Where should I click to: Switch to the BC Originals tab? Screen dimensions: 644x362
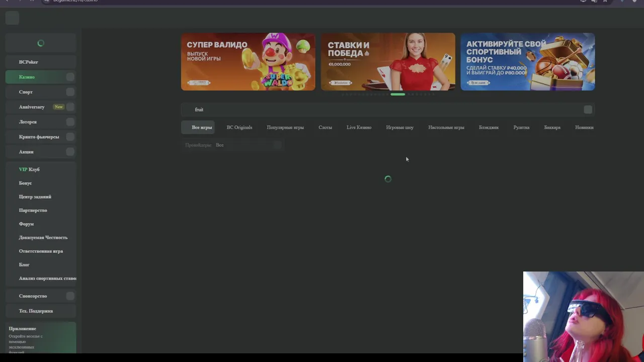(239, 127)
